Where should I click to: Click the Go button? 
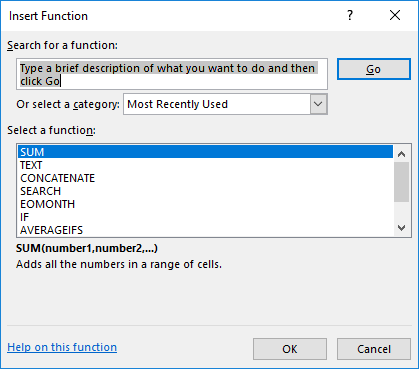point(374,69)
